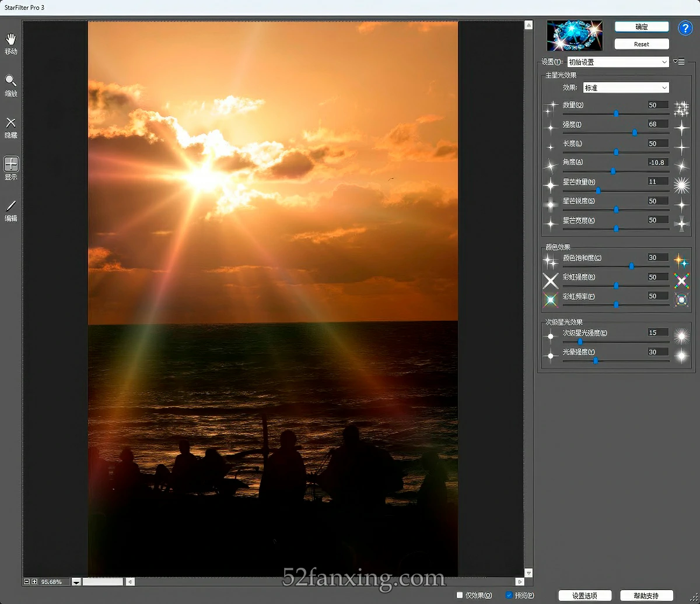Select the Zoom (缩放) magnifier tool
Viewport: 700px width, 604px height.
click(x=11, y=85)
